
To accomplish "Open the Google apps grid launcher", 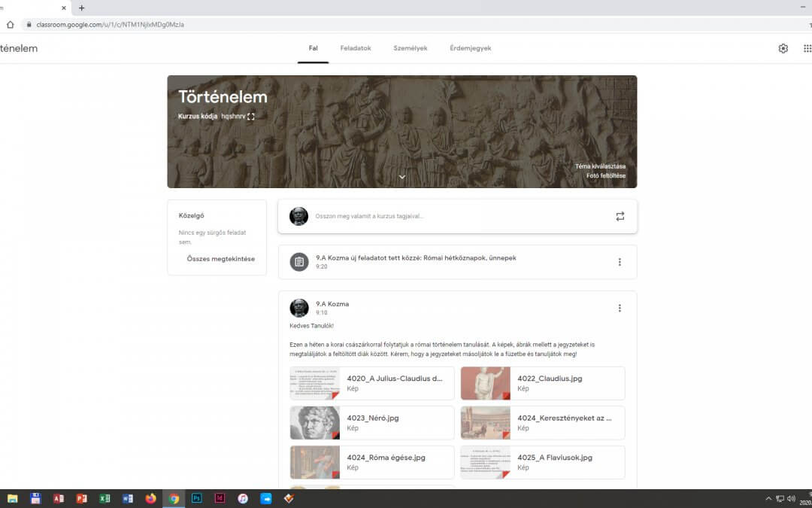I will tap(807, 47).
